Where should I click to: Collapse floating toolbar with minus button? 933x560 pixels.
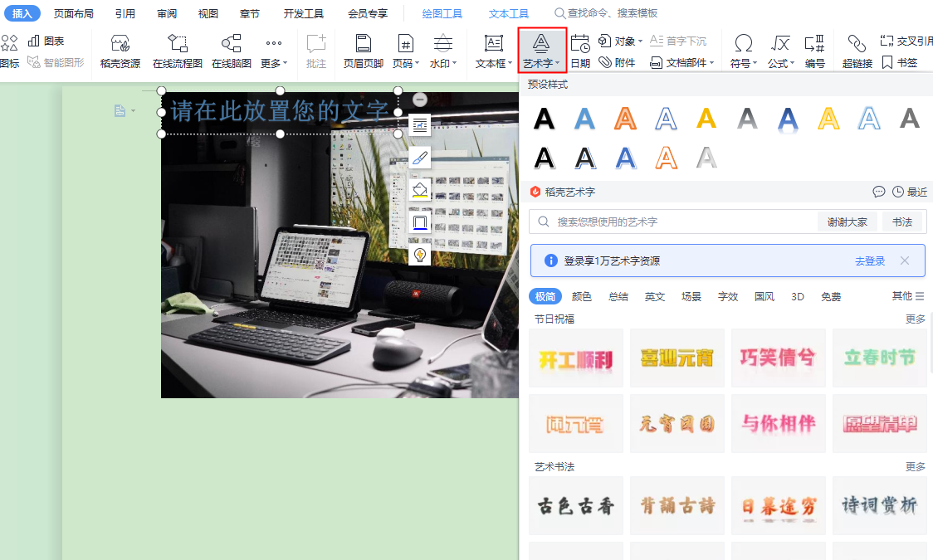(420, 100)
